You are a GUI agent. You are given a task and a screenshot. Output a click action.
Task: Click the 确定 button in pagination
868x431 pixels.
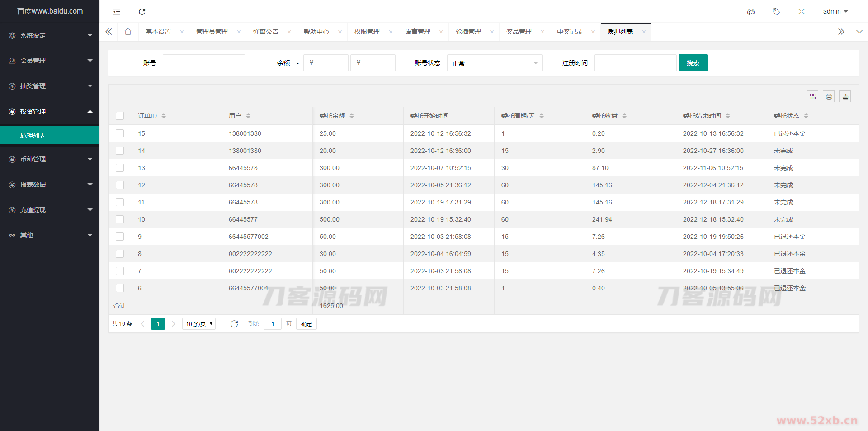[306, 324]
